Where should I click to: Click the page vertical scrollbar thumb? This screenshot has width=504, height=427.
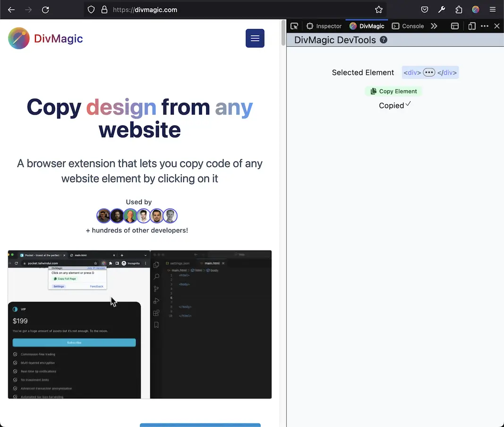pos(283,33)
